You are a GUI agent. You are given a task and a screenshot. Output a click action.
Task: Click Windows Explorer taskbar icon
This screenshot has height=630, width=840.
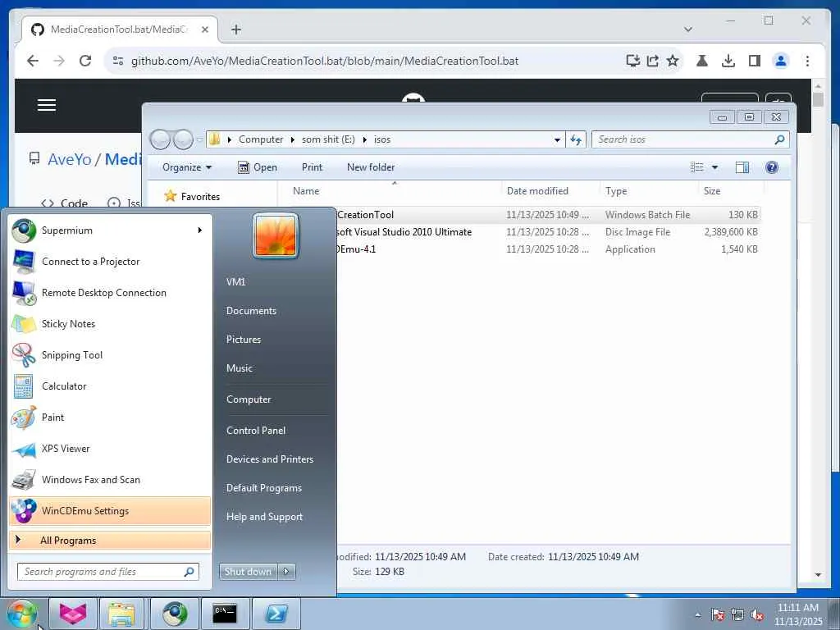(x=121, y=614)
